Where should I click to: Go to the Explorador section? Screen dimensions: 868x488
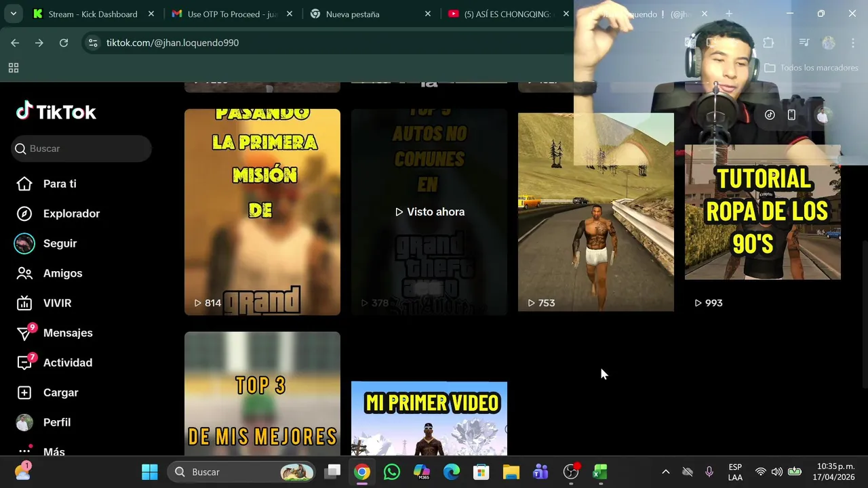[58, 213]
